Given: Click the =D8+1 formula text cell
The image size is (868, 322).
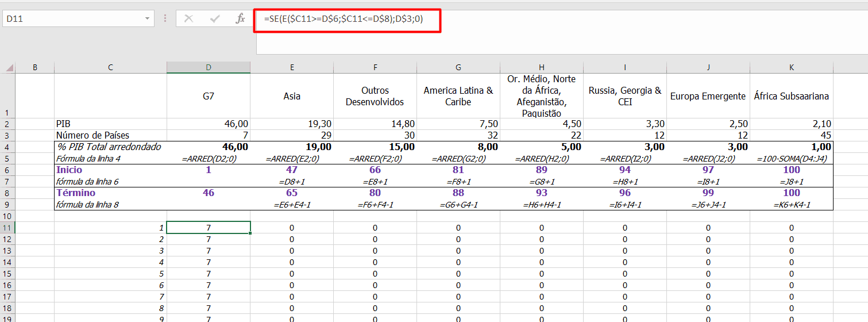Looking at the screenshot, I should coord(292,182).
